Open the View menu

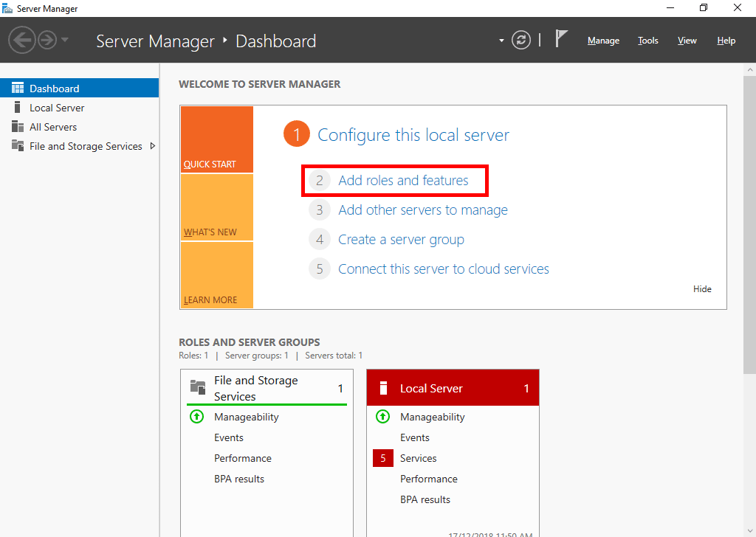(687, 41)
